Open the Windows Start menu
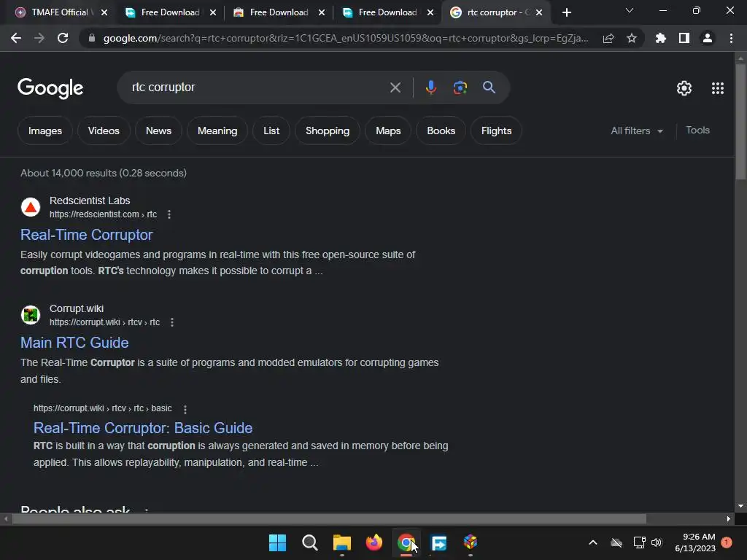 (277, 542)
